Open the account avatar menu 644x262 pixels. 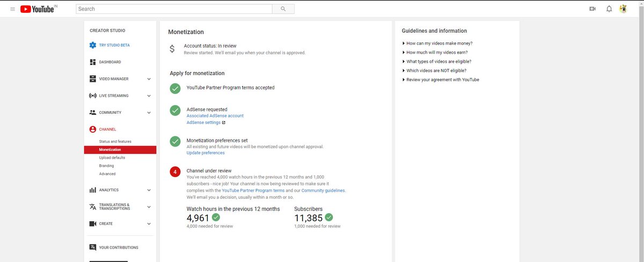pyautogui.click(x=623, y=9)
